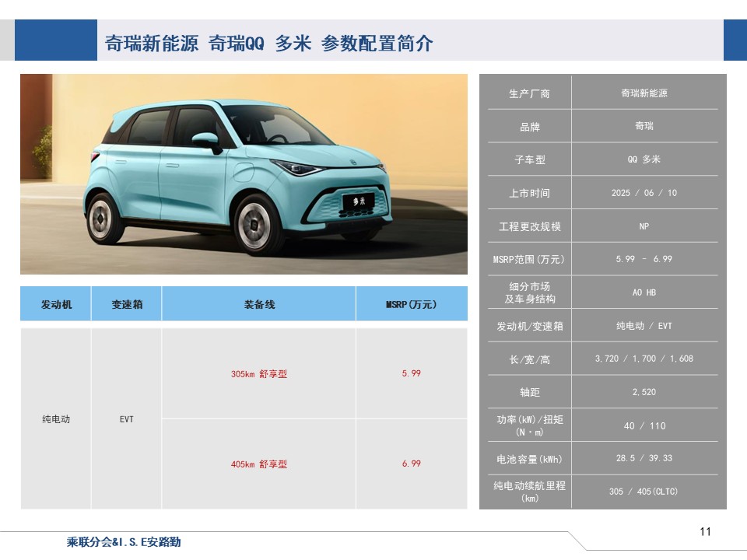Screen dimensions: 747x560
Task: Select the 5.99 - 6.99 price range
Action: 644,259
